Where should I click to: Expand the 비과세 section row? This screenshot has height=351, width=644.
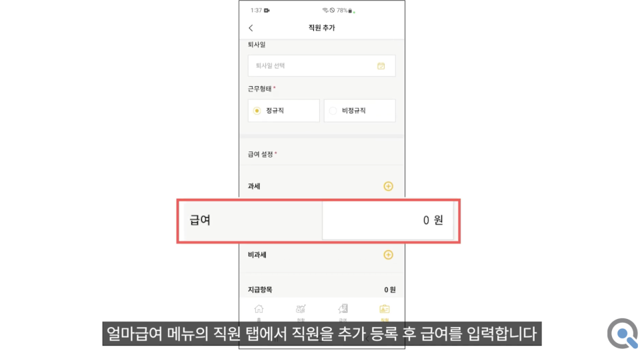pos(321,255)
